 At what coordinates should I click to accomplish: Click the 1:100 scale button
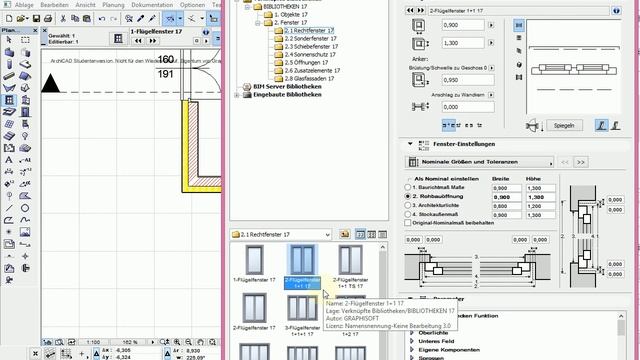93,342
